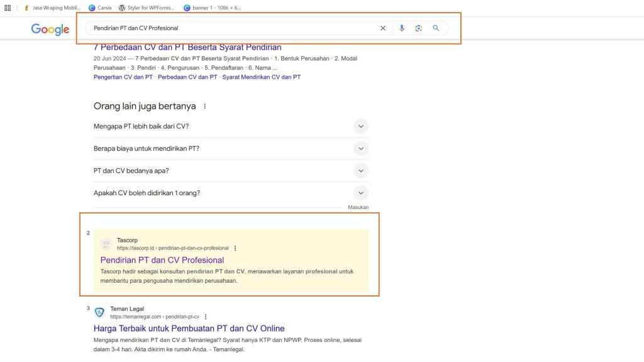644x362 pixels.
Task: Open Google Lens image search
Action: tap(418, 28)
